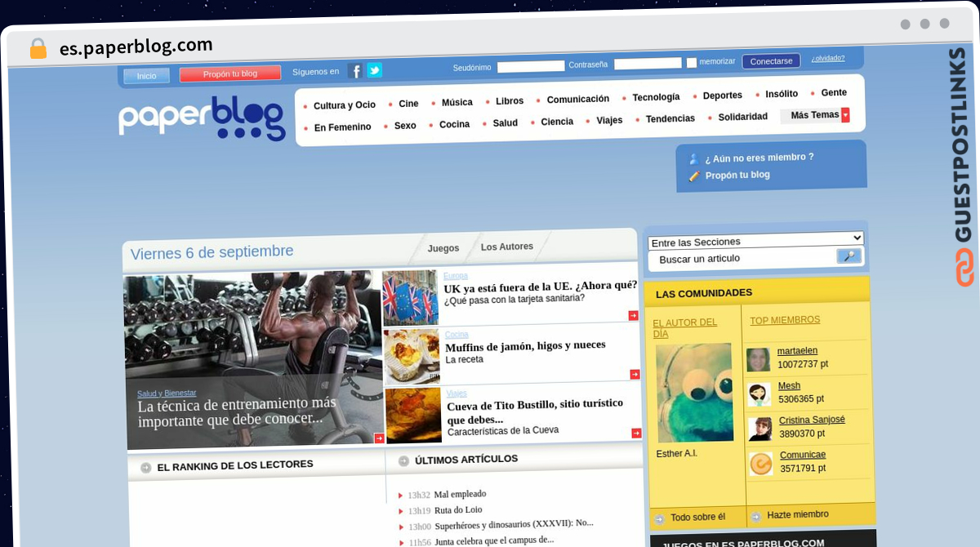980x547 pixels.
Task: Open the Insólito category
Action: point(782,94)
